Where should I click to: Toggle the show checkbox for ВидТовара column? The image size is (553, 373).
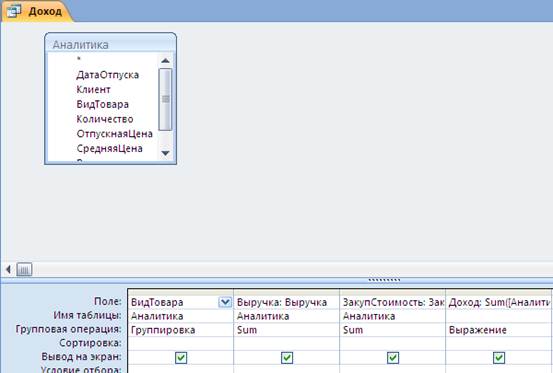(x=181, y=358)
